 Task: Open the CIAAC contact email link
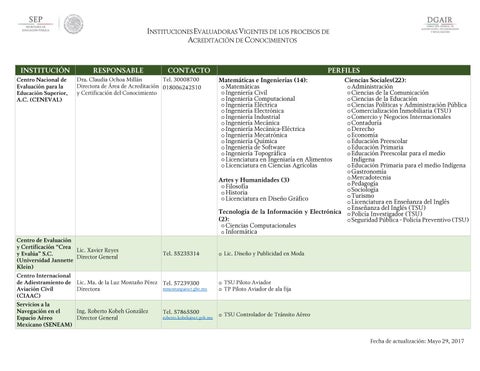coord(185,289)
